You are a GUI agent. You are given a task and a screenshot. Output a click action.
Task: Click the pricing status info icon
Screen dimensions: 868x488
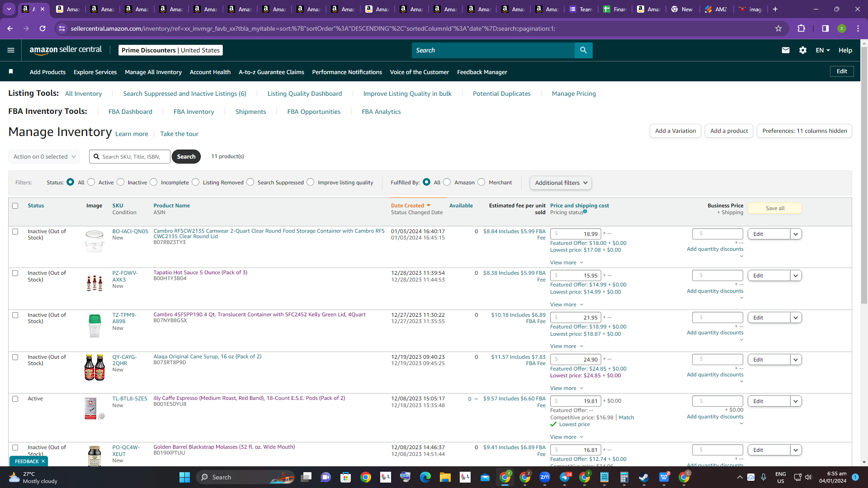(x=585, y=211)
